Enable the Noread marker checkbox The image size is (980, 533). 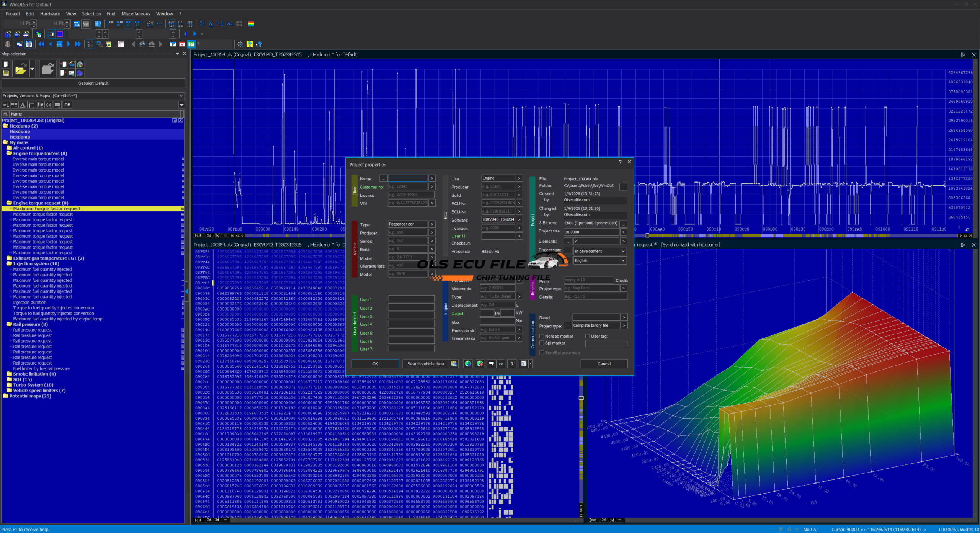click(x=542, y=336)
